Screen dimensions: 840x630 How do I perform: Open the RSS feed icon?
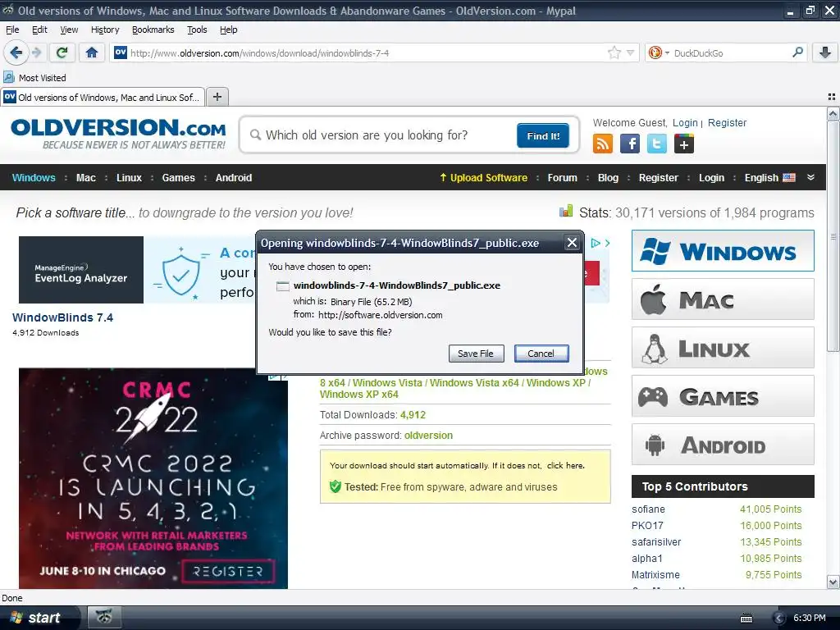[x=603, y=144]
